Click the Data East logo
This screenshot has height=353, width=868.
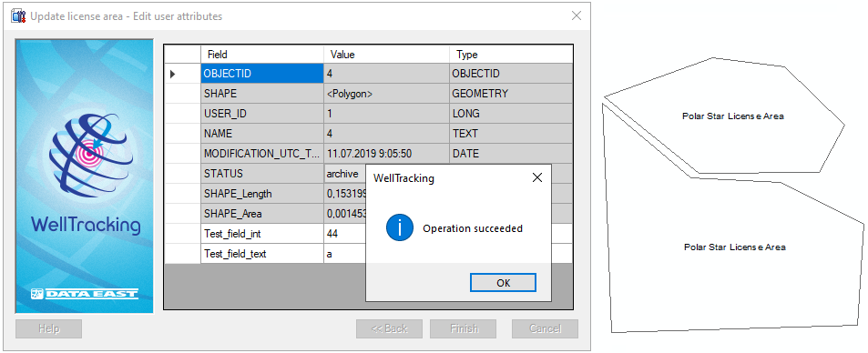(84, 294)
